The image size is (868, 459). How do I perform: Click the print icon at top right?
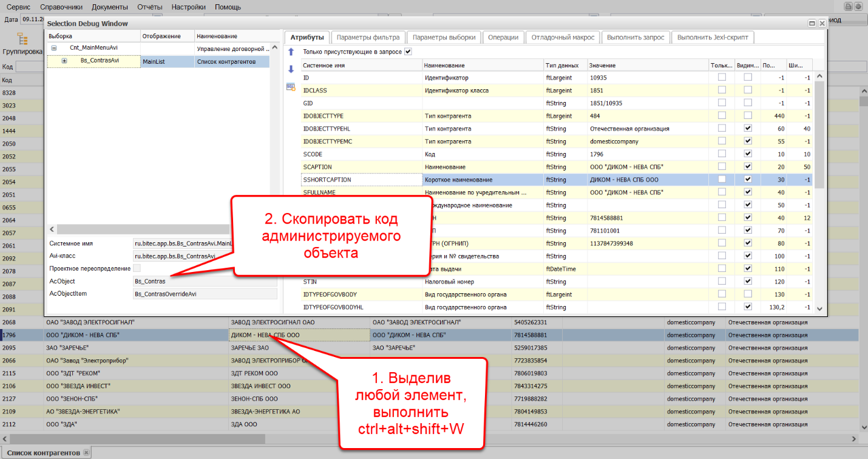[849, 7]
